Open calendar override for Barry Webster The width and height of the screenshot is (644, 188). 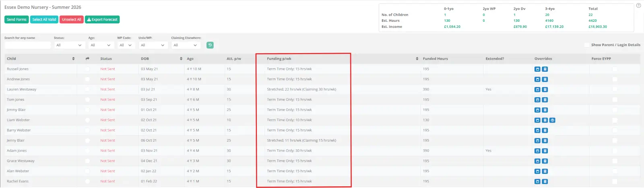pos(537,130)
